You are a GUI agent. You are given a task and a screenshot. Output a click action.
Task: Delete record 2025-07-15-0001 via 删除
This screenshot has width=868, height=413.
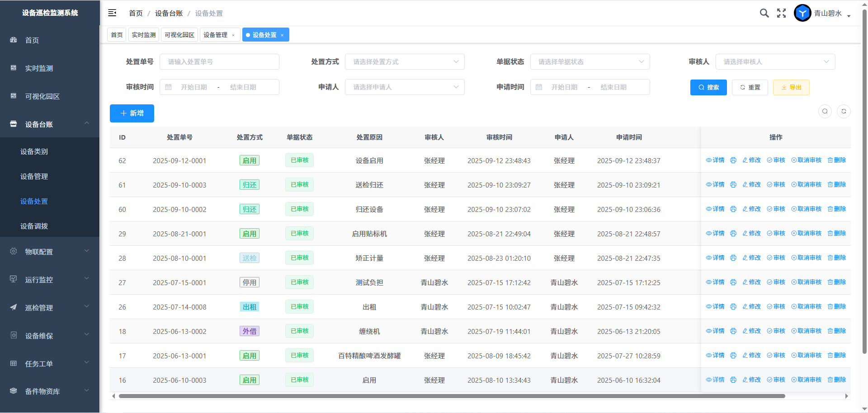[837, 282]
